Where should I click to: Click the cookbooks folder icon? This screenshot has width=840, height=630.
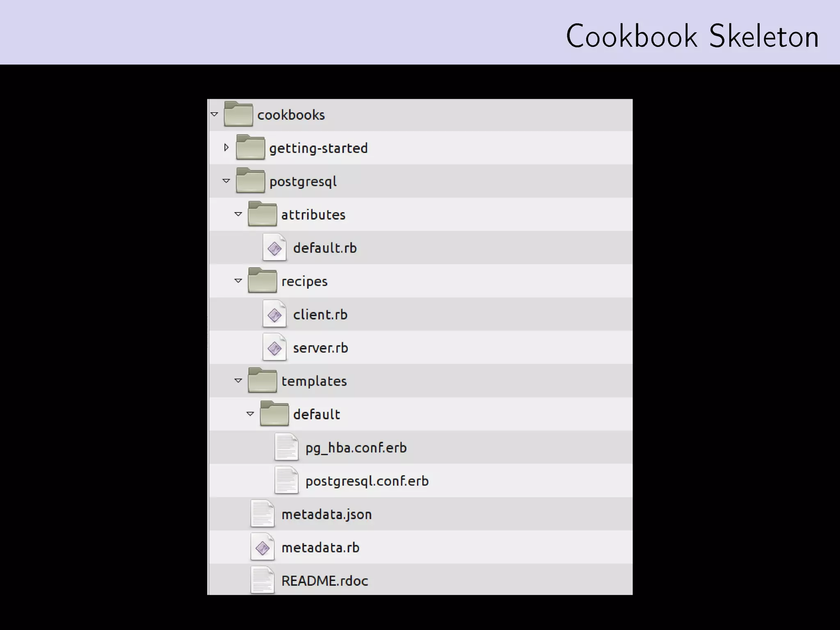click(238, 114)
